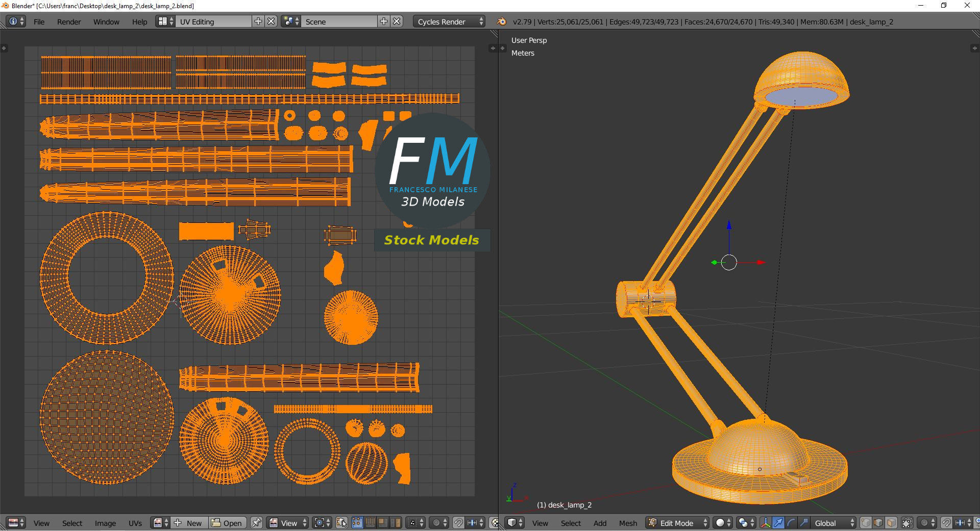Expand 3D View properties region plus icon

(974, 48)
